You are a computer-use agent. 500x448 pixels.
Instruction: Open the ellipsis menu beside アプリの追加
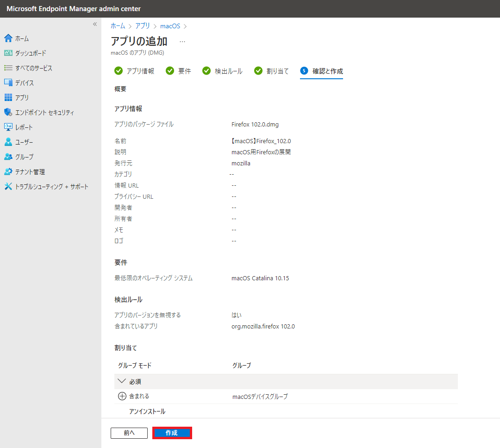pyautogui.click(x=182, y=41)
